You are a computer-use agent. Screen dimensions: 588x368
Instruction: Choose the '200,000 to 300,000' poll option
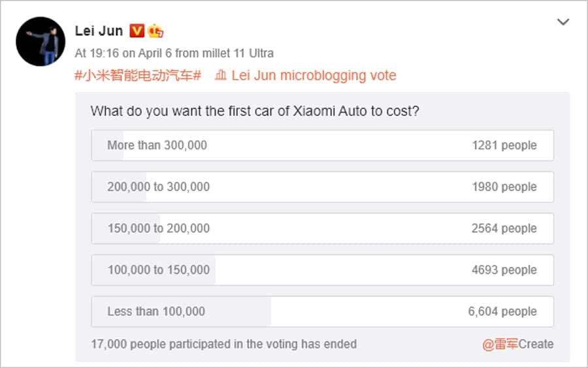(322, 187)
